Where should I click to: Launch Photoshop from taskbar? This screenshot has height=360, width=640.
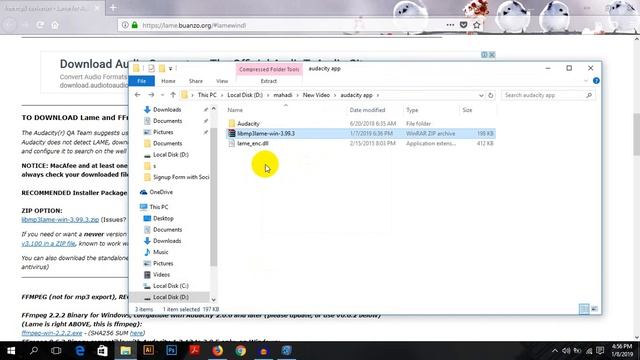(171, 351)
